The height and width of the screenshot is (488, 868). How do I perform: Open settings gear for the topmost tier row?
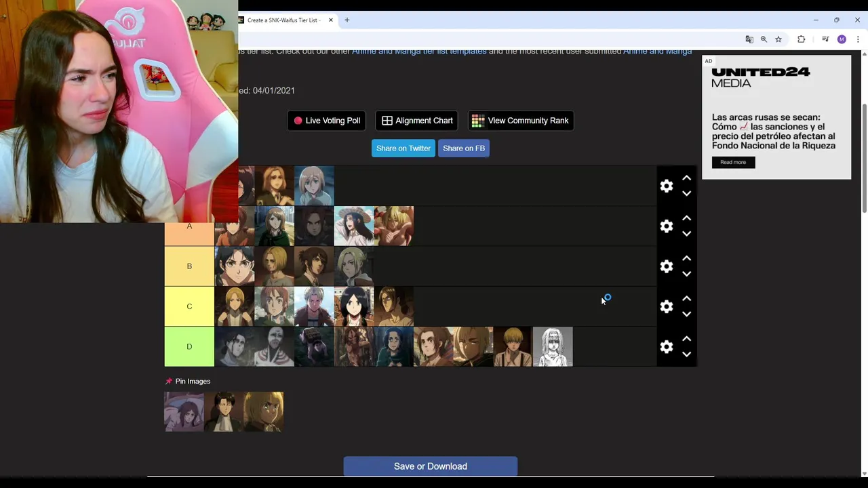(667, 186)
